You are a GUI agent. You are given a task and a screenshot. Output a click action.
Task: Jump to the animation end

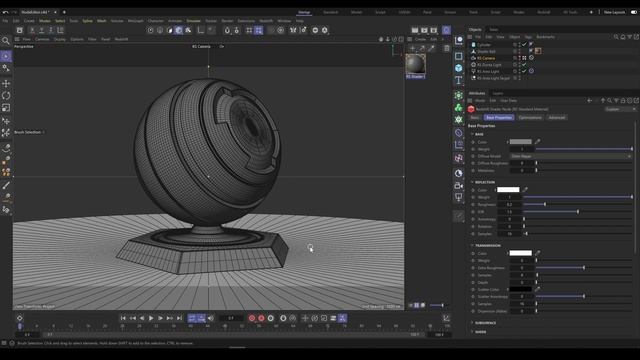point(179,318)
